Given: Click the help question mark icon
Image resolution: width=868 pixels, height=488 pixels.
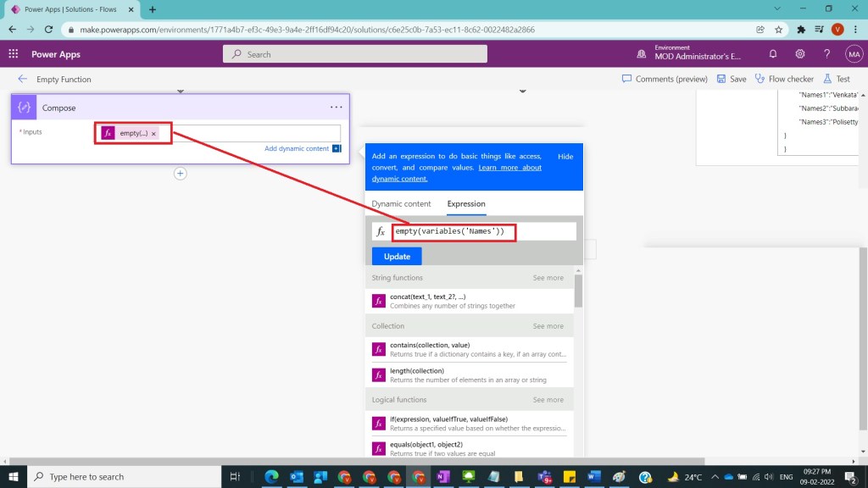Looking at the screenshot, I should (x=826, y=53).
